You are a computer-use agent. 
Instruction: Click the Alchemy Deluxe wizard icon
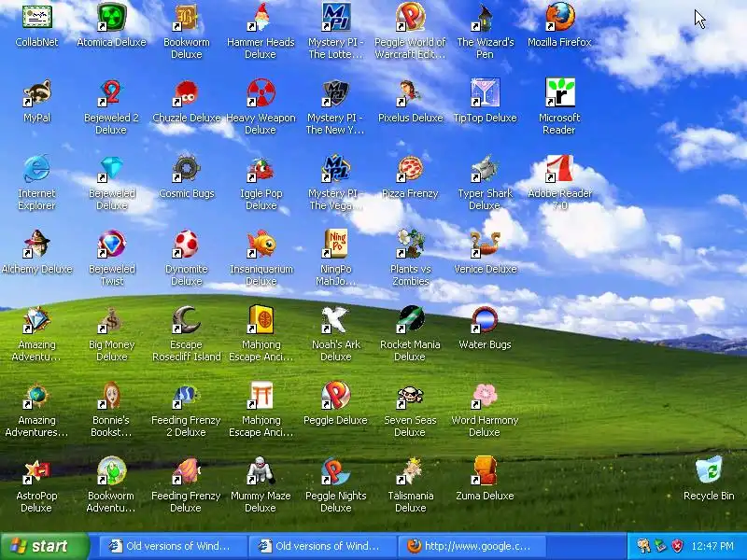(36, 244)
